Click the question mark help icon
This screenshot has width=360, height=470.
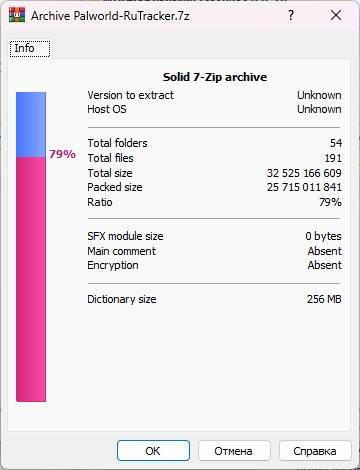[x=291, y=15]
